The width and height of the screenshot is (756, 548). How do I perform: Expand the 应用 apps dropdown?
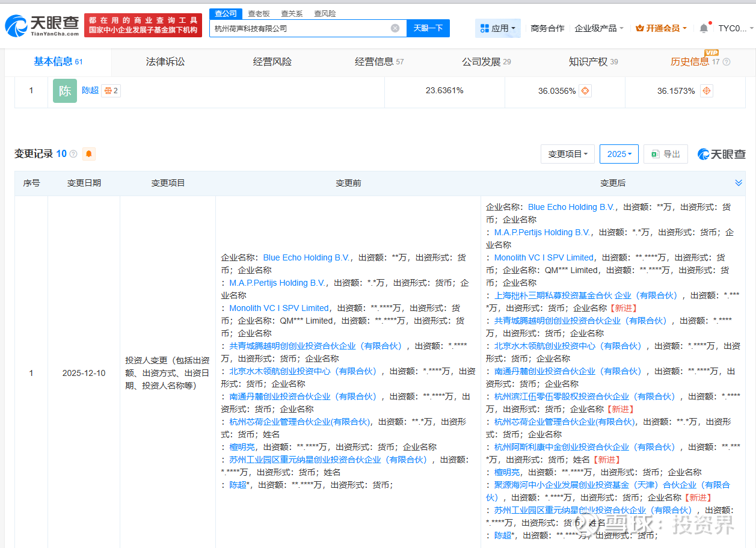499,28
